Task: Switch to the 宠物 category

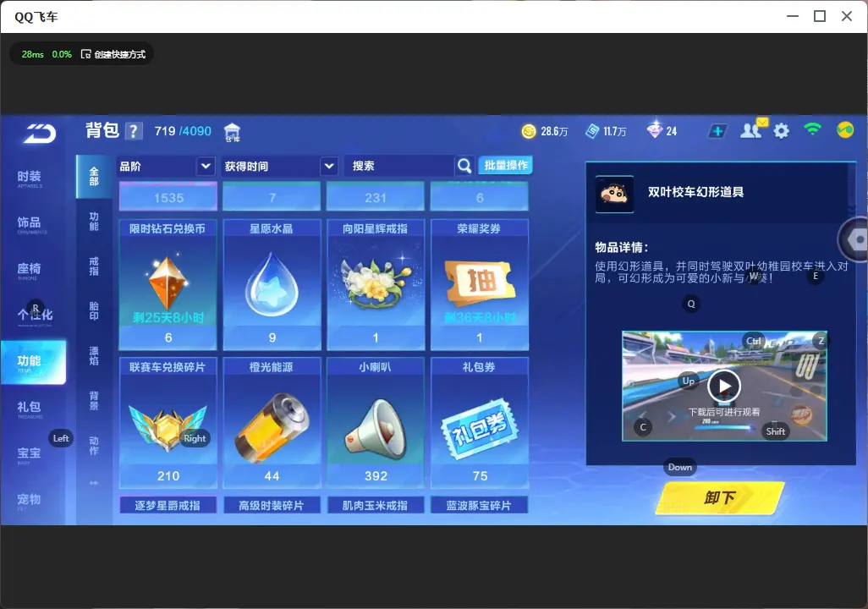Action: coord(30,501)
